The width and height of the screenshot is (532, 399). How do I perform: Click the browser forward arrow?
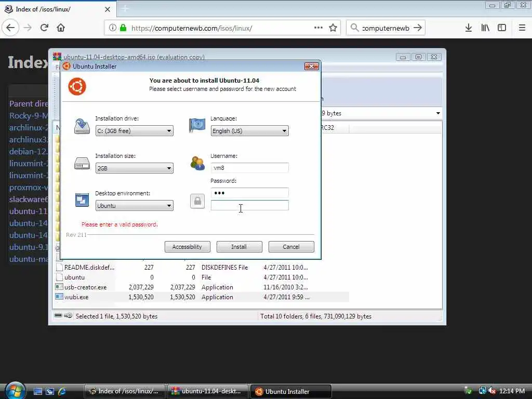tap(28, 28)
